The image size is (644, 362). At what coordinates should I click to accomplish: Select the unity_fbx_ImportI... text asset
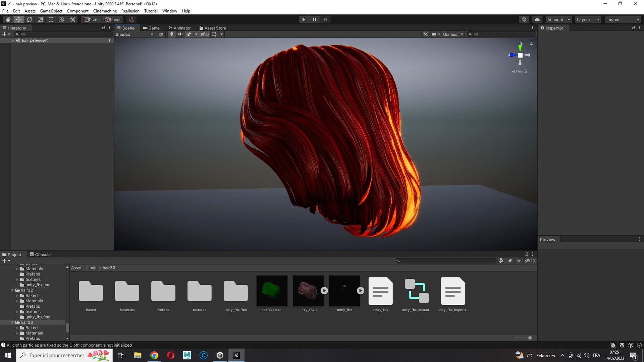tap(453, 294)
